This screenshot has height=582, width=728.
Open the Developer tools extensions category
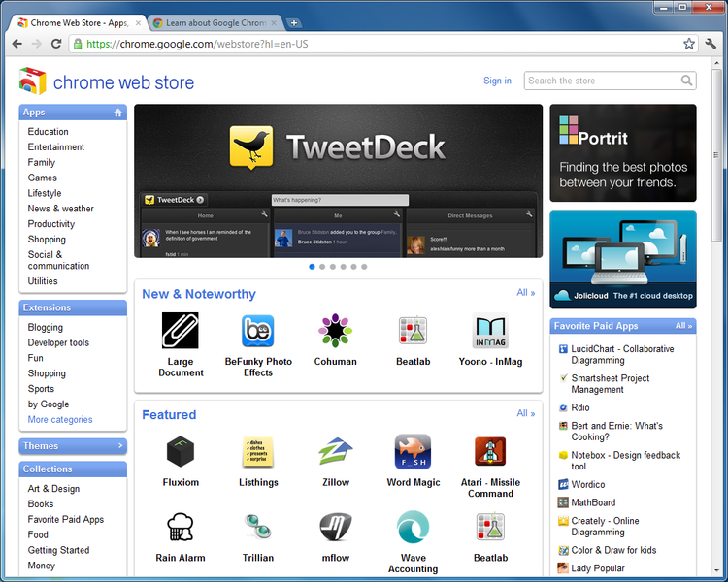click(58, 342)
